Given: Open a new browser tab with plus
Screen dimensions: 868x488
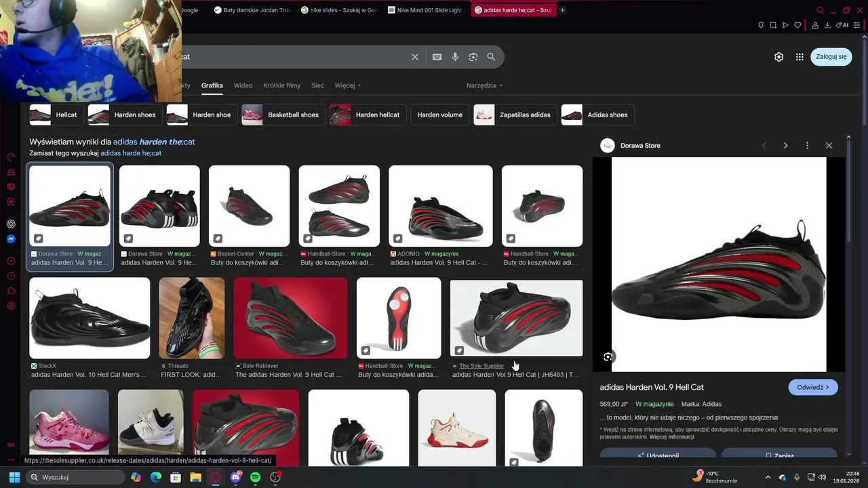Looking at the screenshot, I should [562, 10].
